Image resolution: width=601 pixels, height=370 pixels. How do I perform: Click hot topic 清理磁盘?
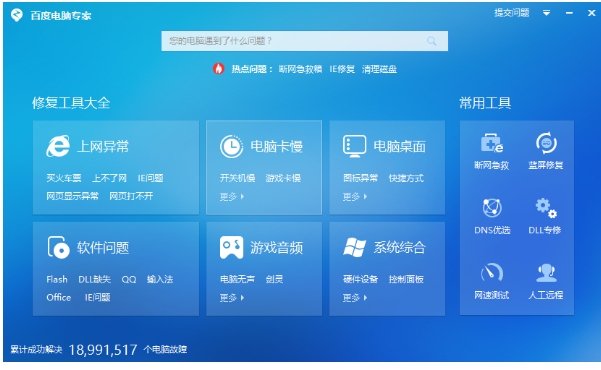(x=379, y=69)
